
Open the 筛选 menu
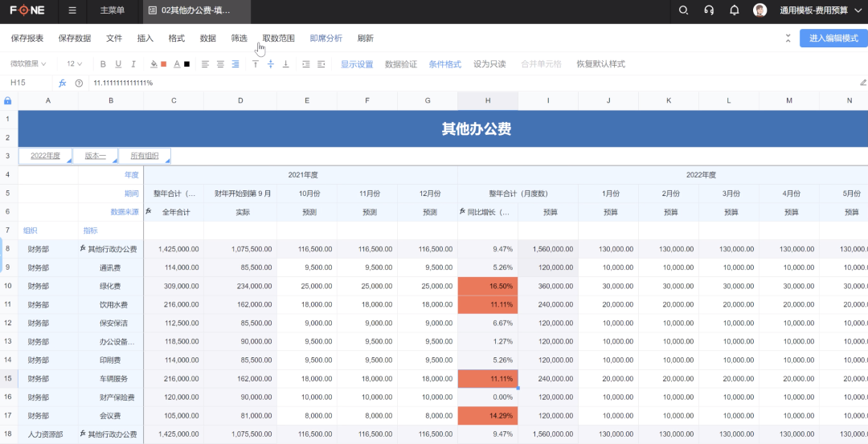pos(240,39)
